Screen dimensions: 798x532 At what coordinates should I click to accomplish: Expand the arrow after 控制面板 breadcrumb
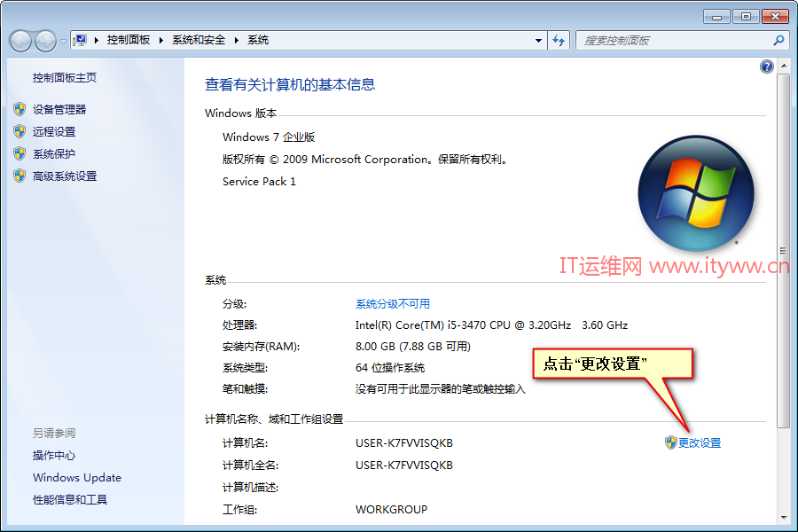[160, 40]
